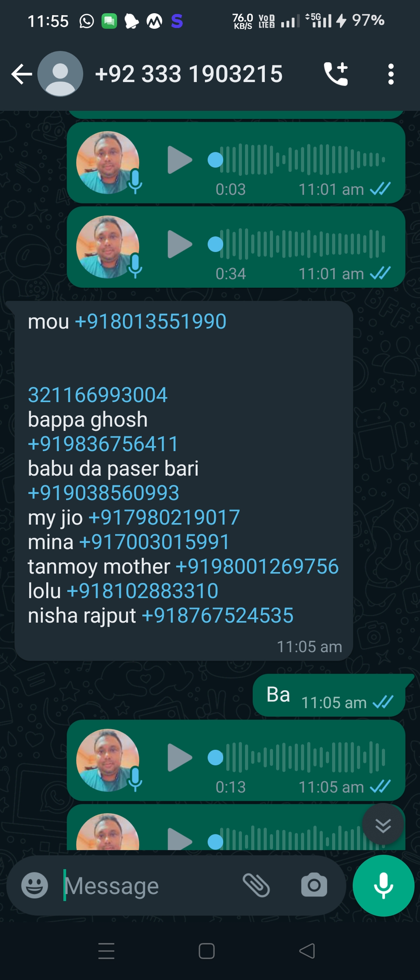Tap the my jio number +917980219017
This screenshot has width=420, height=980.
(164, 518)
